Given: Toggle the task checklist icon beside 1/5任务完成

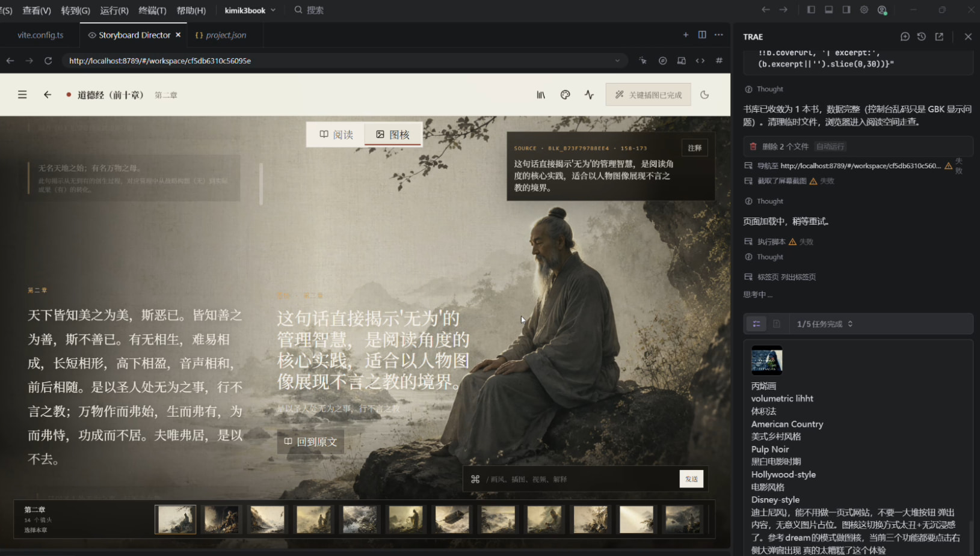Looking at the screenshot, I should (756, 324).
